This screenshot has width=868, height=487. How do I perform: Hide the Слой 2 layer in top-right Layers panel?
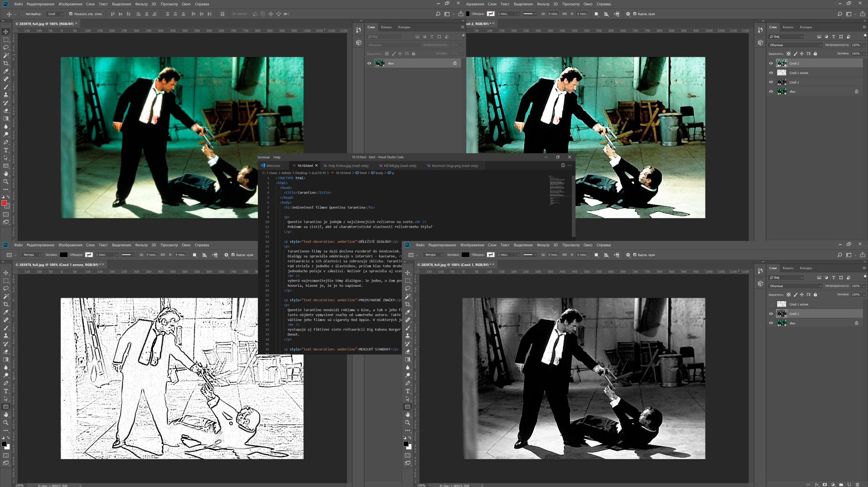771,63
